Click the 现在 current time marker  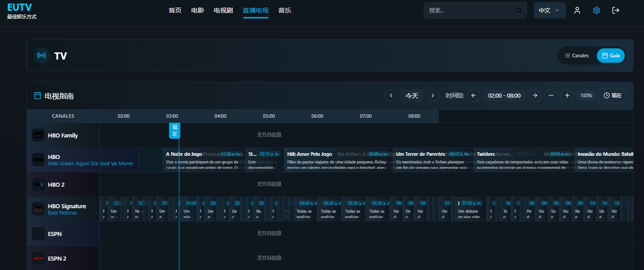(x=175, y=131)
